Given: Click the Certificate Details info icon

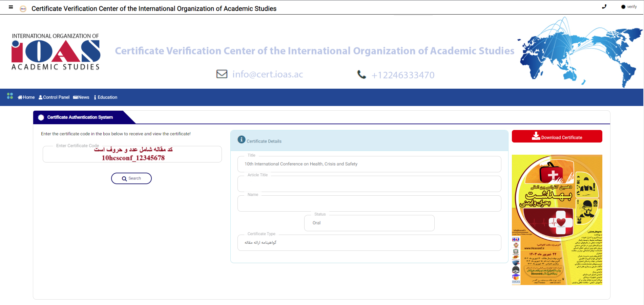Looking at the screenshot, I should (x=242, y=139).
